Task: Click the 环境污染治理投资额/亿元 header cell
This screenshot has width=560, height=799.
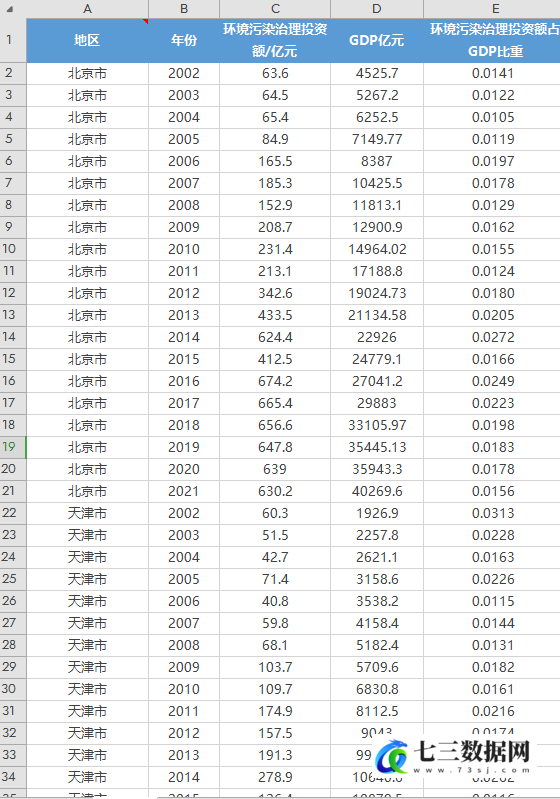Action: 275,41
